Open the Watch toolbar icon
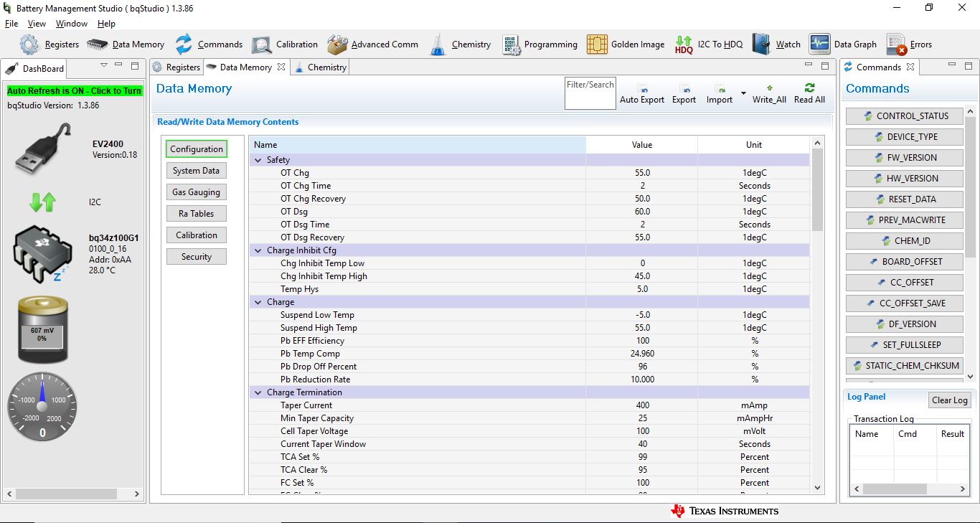Viewport: 980px width, 523px height. coord(761,44)
